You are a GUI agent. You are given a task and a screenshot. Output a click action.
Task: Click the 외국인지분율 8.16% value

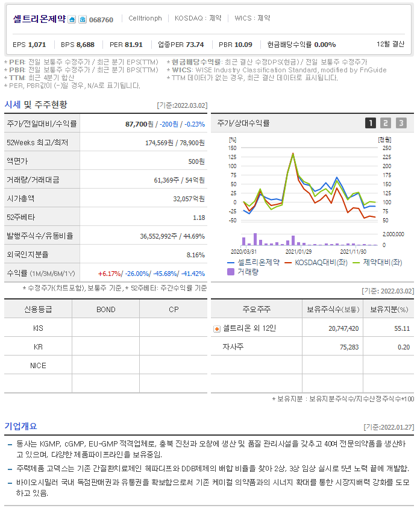coord(196,255)
